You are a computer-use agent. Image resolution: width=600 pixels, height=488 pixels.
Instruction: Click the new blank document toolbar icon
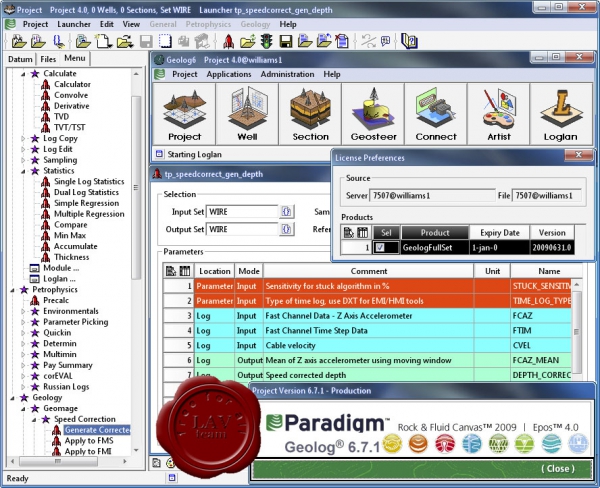103,41
